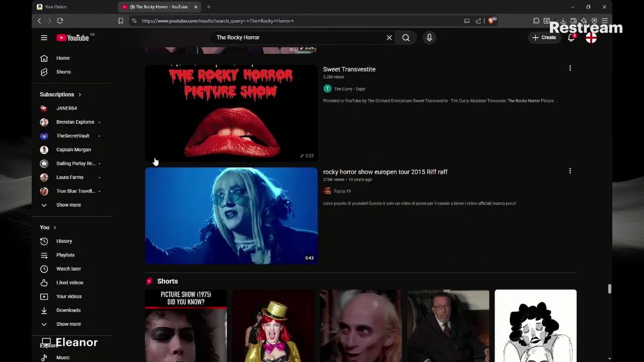Screen dimensions: 644x362
Task: Expand the Subscriptions section header
Action: [60, 95]
